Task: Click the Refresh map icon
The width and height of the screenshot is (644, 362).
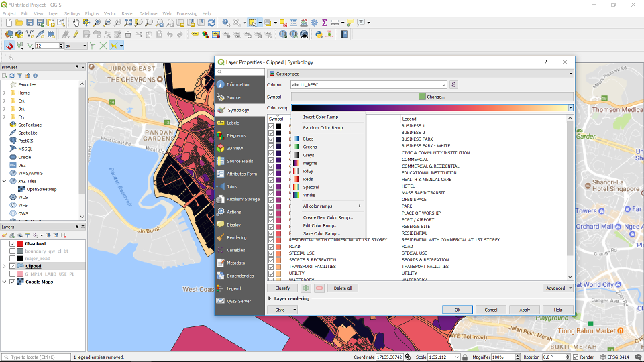Action: coord(211,23)
